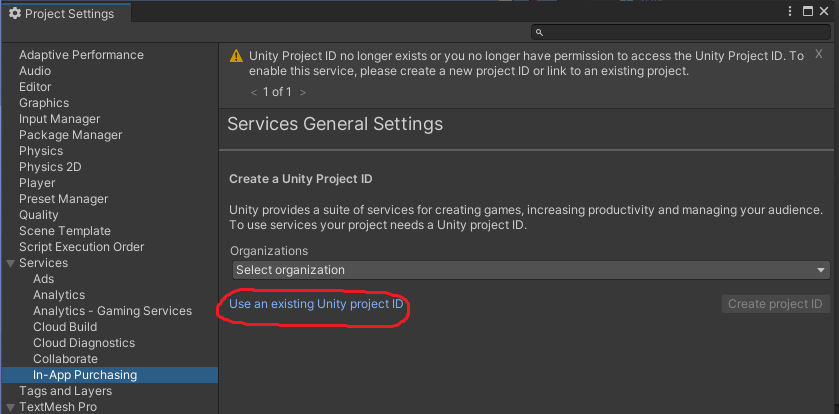Image resolution: width=839 pixels, height=414 pixels.
Task: Click Use an existing Unity project ID
Action: [316, 304]
